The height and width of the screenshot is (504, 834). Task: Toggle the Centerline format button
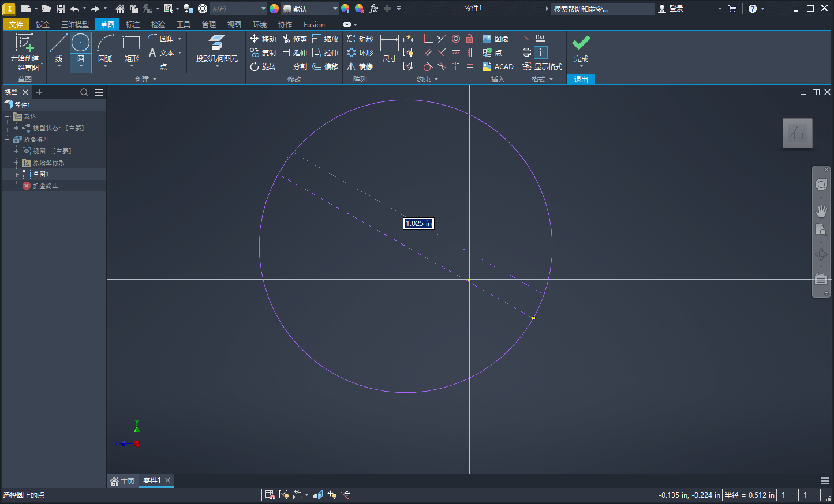click(527, 52)
